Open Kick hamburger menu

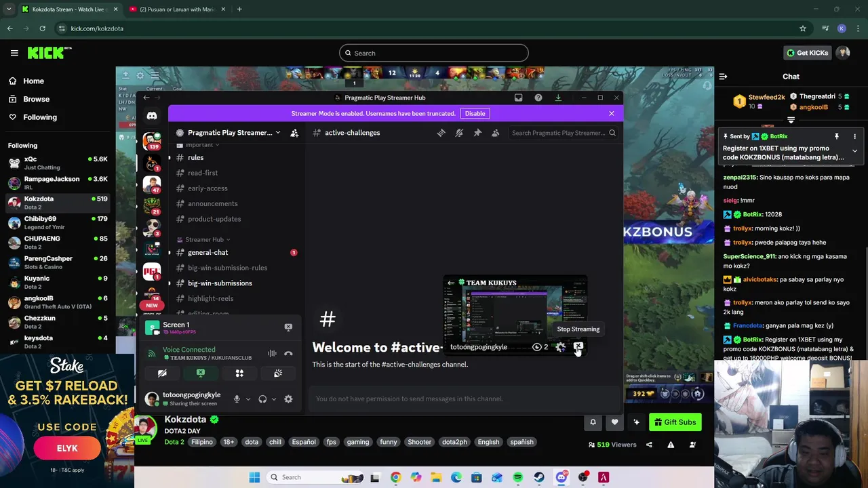(14, 53)
